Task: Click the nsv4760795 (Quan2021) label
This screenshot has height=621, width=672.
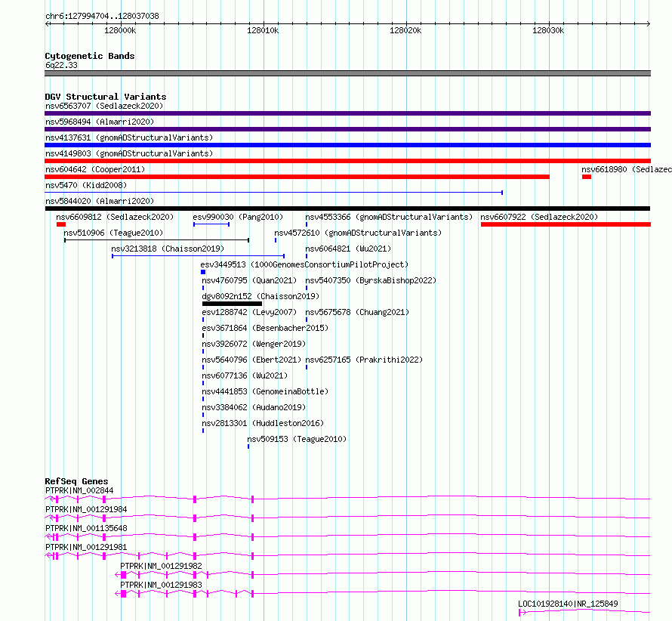Action: pyautogui.click(x=249, y=280)
